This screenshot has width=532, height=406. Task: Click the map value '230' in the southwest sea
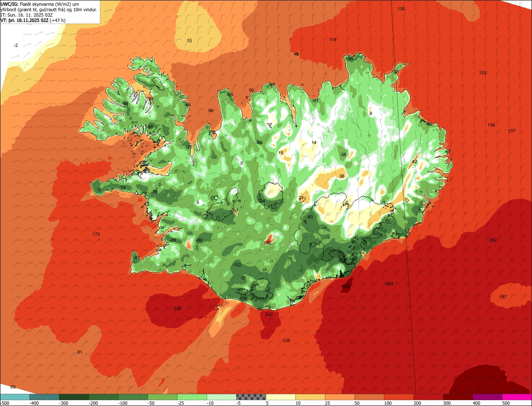click(x=177, y=308)
